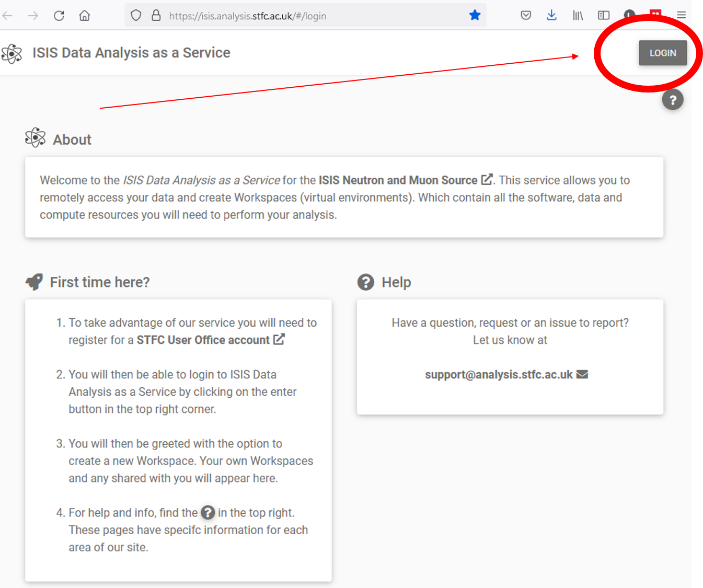Click the Help heading text
The height and width of the screenshot is (588, 703).
click(396, 283)
